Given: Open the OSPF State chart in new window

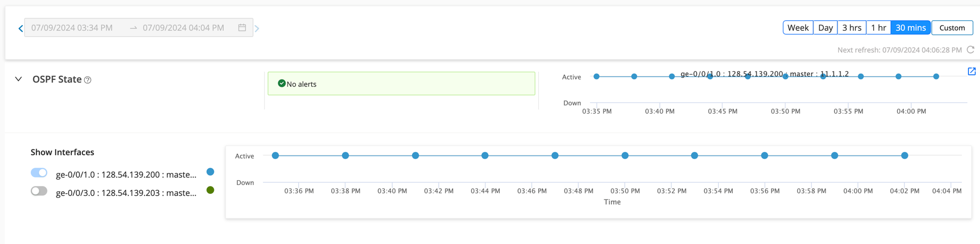Looking at the screenshot, I should tap(972, 72).
